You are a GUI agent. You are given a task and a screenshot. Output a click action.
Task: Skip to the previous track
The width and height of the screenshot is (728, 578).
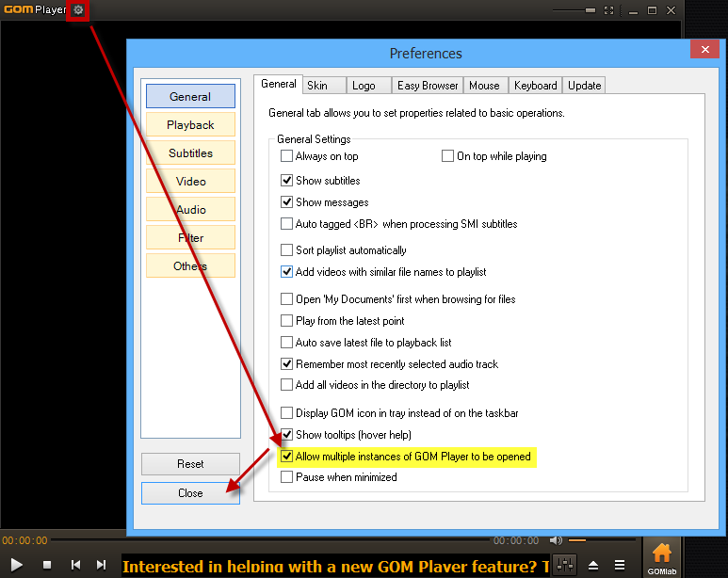click(x=75, y=565)
